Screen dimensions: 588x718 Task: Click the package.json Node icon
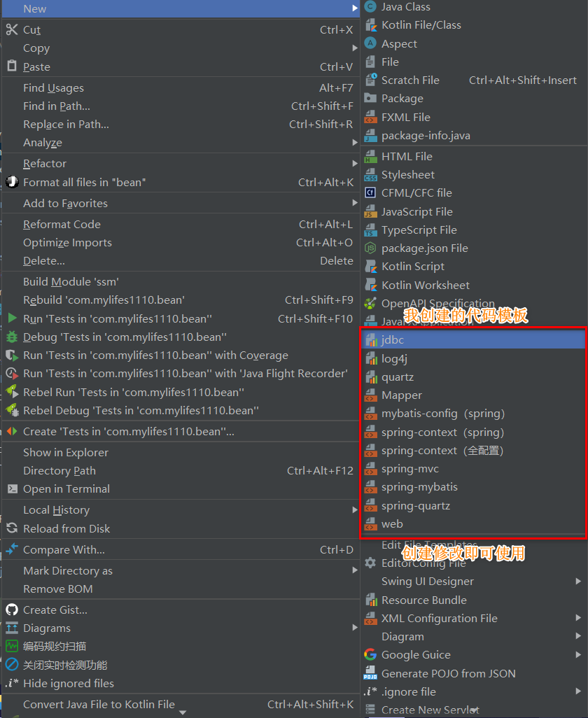click(x=370, y=248)
